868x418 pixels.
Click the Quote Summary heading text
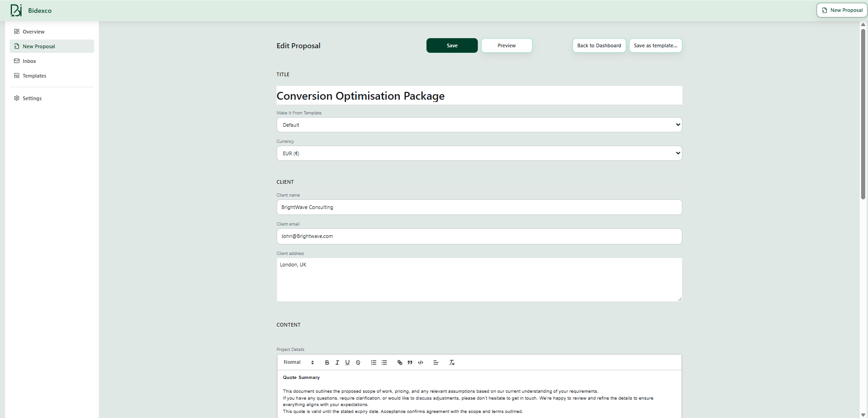point(301,378)
